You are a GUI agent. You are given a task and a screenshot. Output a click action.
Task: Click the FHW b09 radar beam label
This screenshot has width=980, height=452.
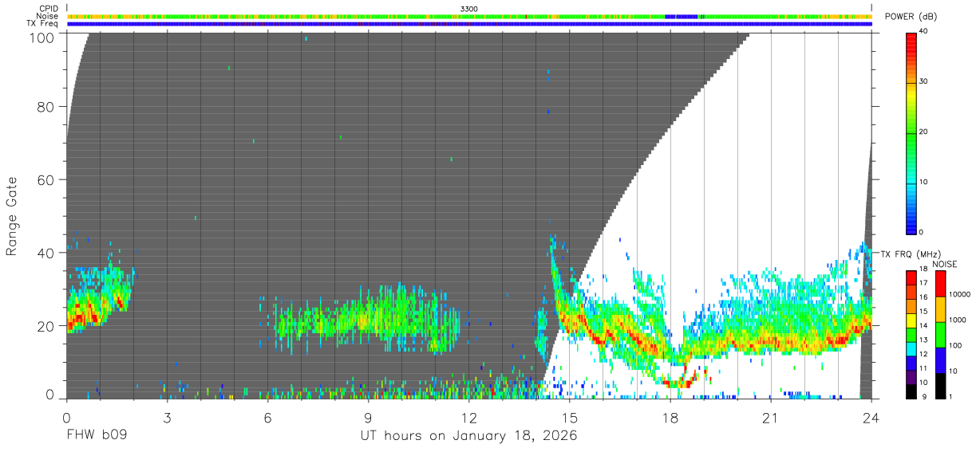97,437
